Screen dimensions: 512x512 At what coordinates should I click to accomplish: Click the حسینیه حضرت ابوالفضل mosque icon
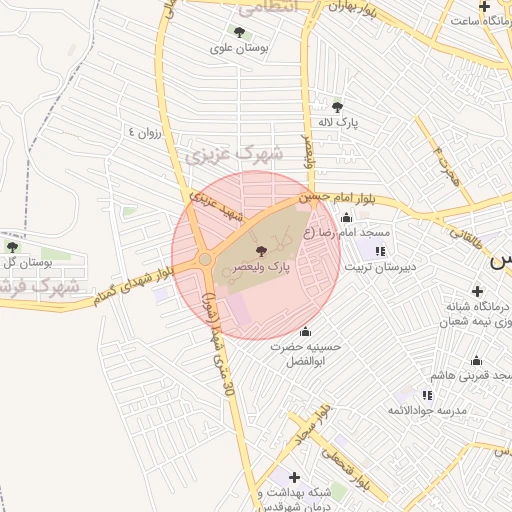305,331
